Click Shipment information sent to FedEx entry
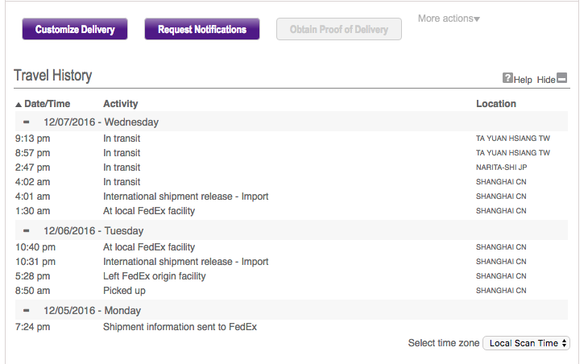The image size is (588, 364). 180,327
